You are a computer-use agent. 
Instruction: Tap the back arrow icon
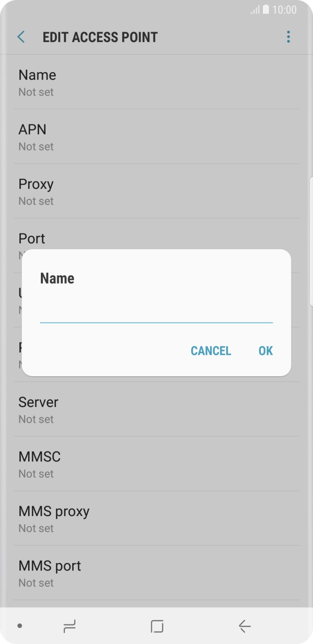pos(21,37)
